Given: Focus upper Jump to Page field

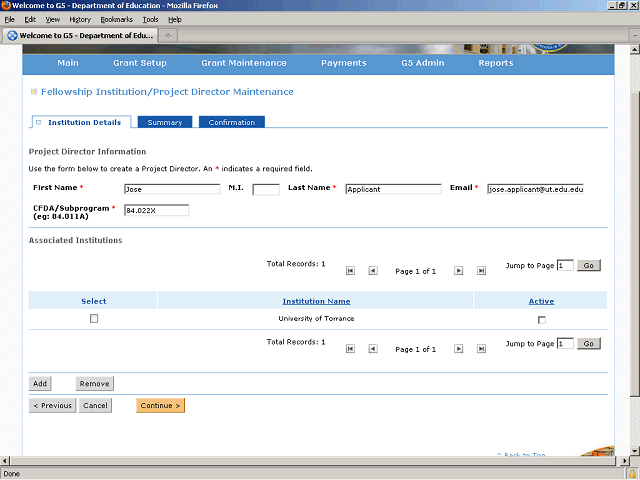Looking at the screenshot, I should pyautogui.click(x=565, y=265).
